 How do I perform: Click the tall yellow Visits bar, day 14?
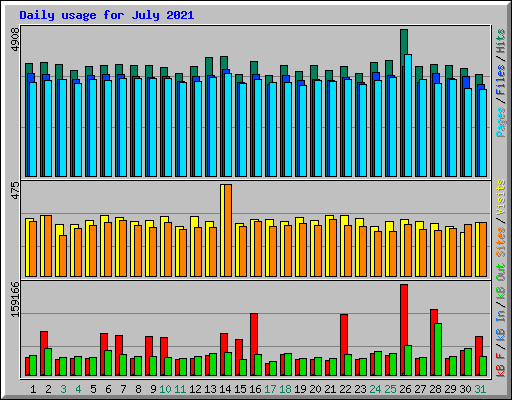pyautogui.click(x=222, y=230)
